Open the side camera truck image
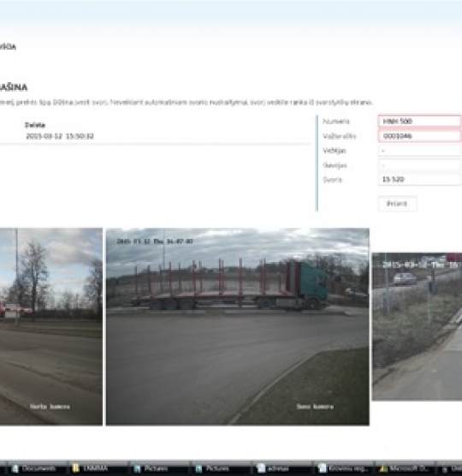462x476 pixels. (x=238, y=327)
